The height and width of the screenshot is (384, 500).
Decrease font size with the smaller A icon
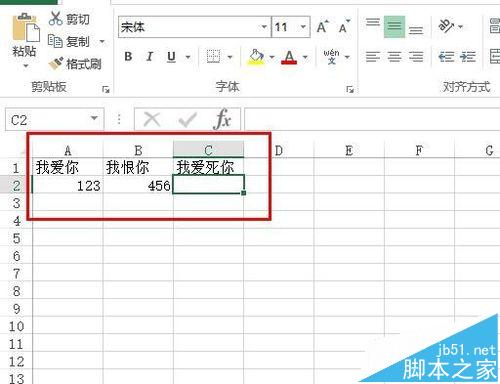click(344, 27)
